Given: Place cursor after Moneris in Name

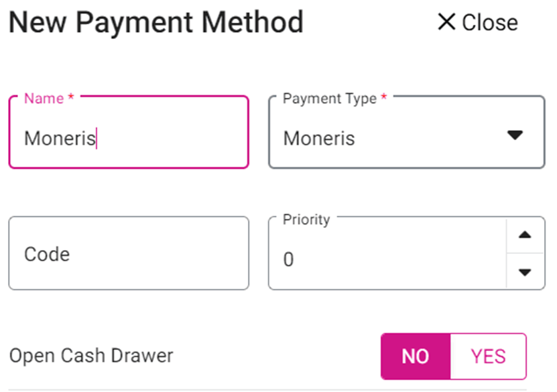Looking at the screenshot, I should coord(97,139).
